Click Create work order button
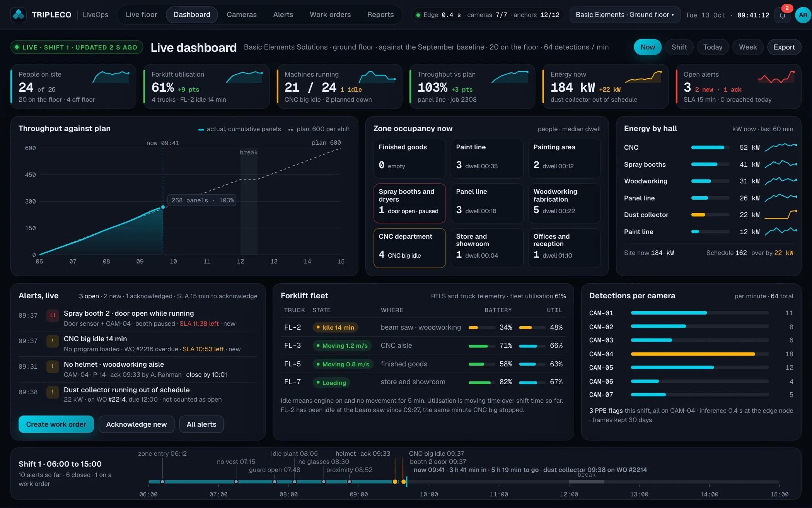812x508 pixels. 56,424
